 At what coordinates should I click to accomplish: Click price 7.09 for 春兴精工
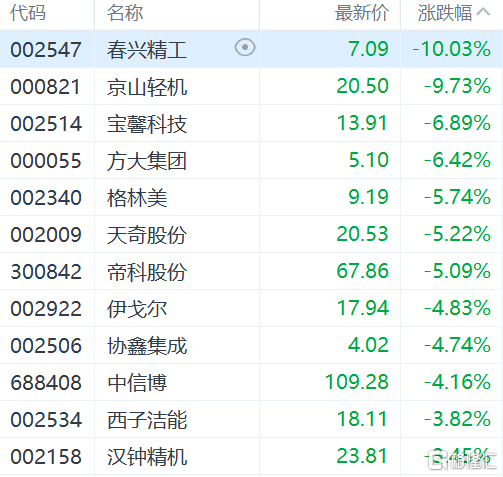tap(368, 49)
